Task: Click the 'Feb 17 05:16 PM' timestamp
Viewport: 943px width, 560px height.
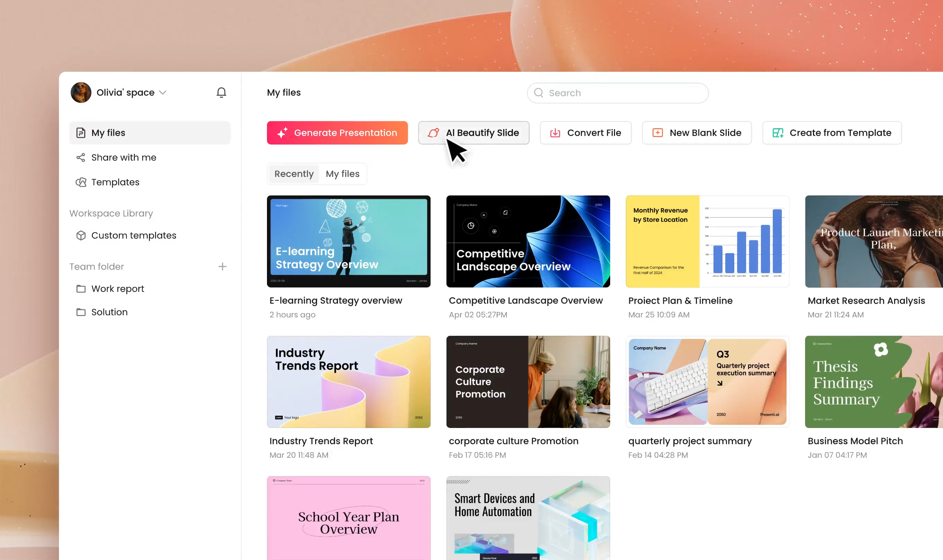Action: 477,455
